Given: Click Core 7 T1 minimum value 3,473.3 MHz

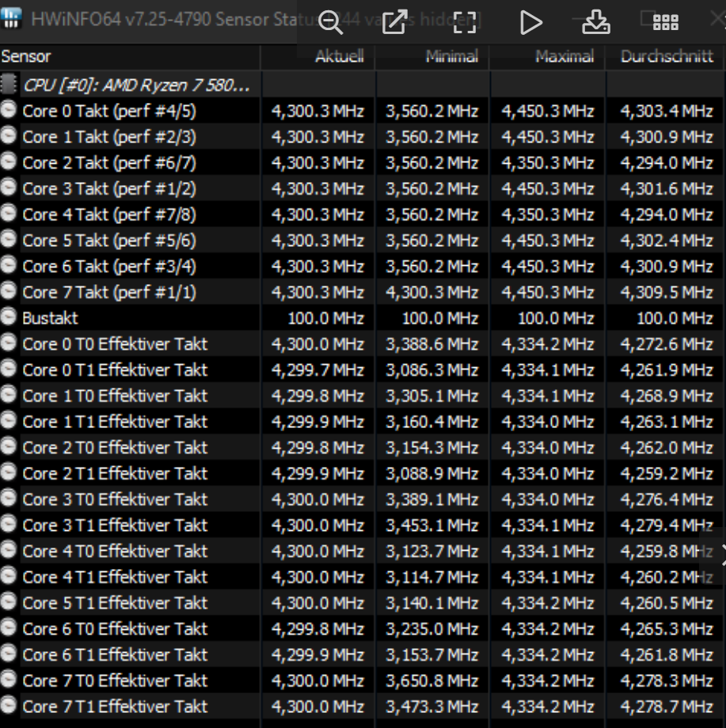Looking at the screenshot, I should pos(432,707).
